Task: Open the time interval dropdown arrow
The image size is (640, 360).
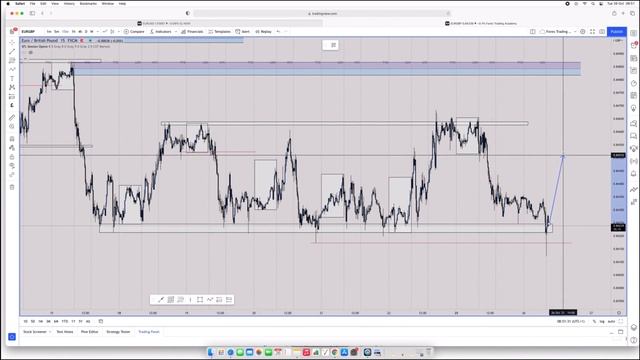Action: pos(98,31)
